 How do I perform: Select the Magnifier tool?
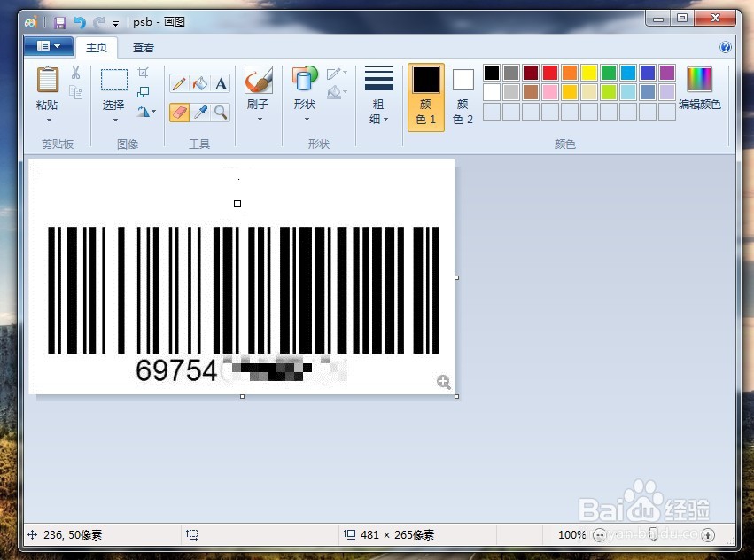point(221,113)
